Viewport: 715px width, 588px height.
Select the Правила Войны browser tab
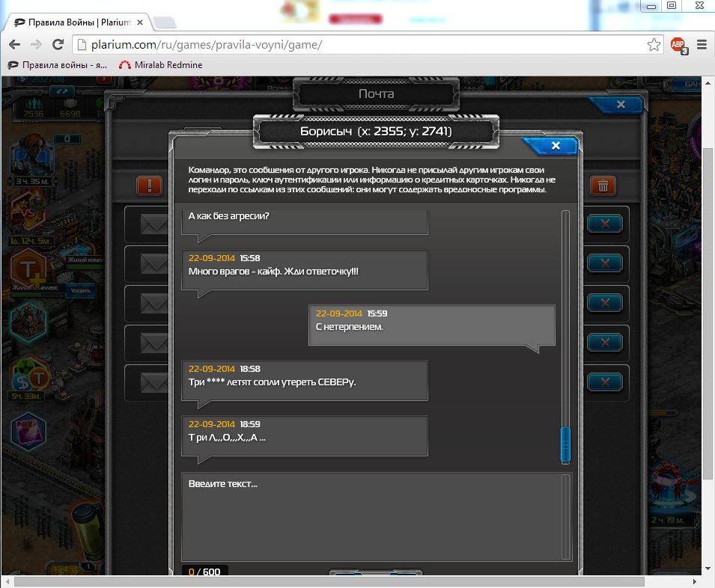click(79, 22)
